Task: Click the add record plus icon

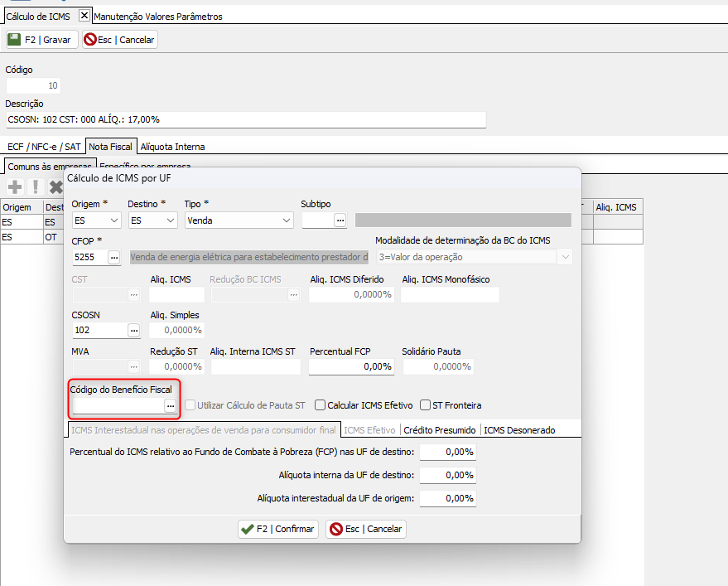Action: point(15,187)
